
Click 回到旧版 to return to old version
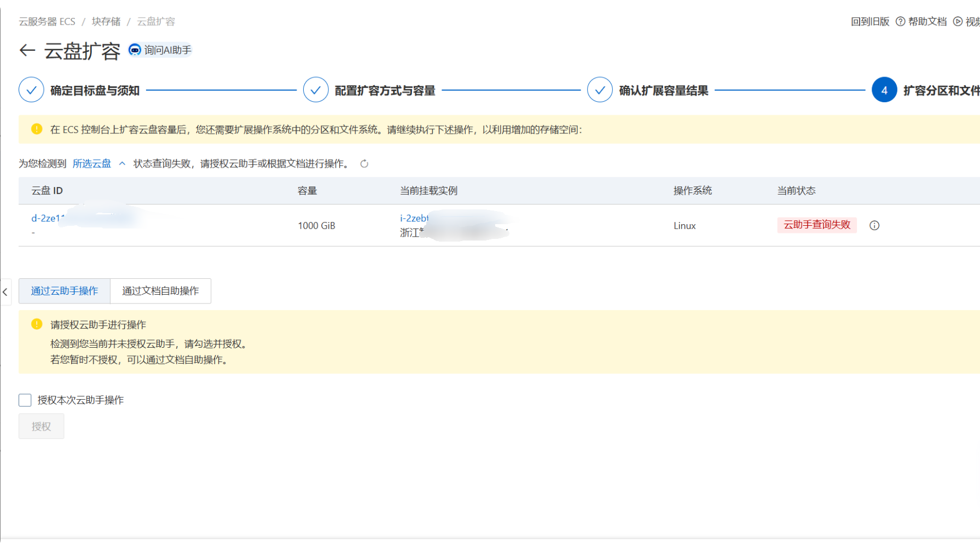[870, 21]
